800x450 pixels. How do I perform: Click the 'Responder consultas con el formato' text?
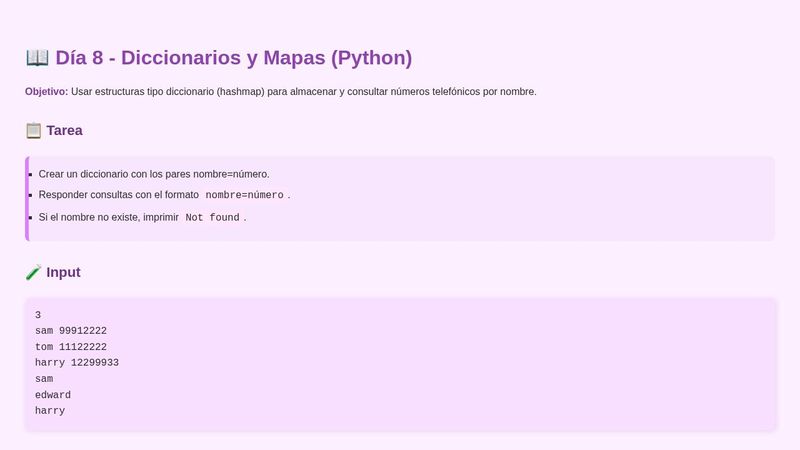(x=118, y=195)
